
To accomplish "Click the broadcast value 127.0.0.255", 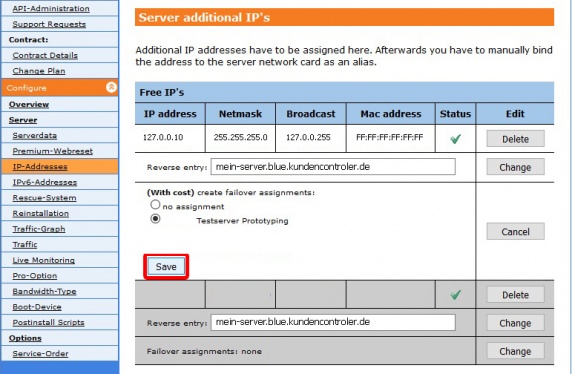I will pyautogui.click(x=308, y=137).
